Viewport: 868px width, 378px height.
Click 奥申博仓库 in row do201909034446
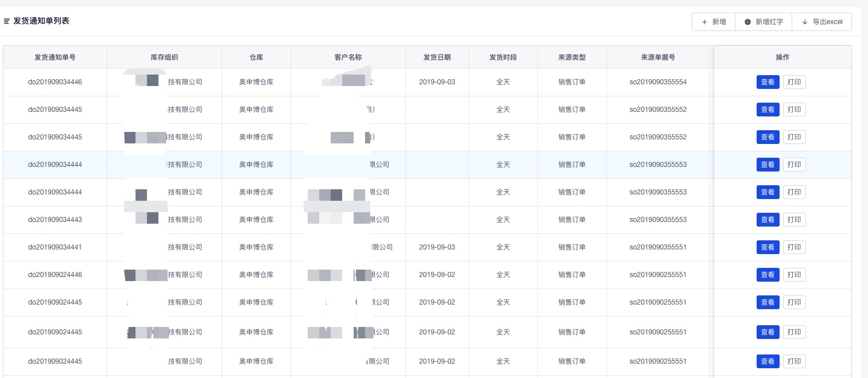pyautogui.click(x=256, y=82)
